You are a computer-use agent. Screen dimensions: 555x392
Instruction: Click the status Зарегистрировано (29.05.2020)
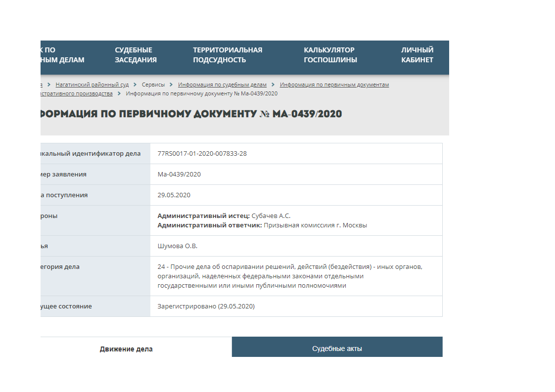click(x=206, y=306)
